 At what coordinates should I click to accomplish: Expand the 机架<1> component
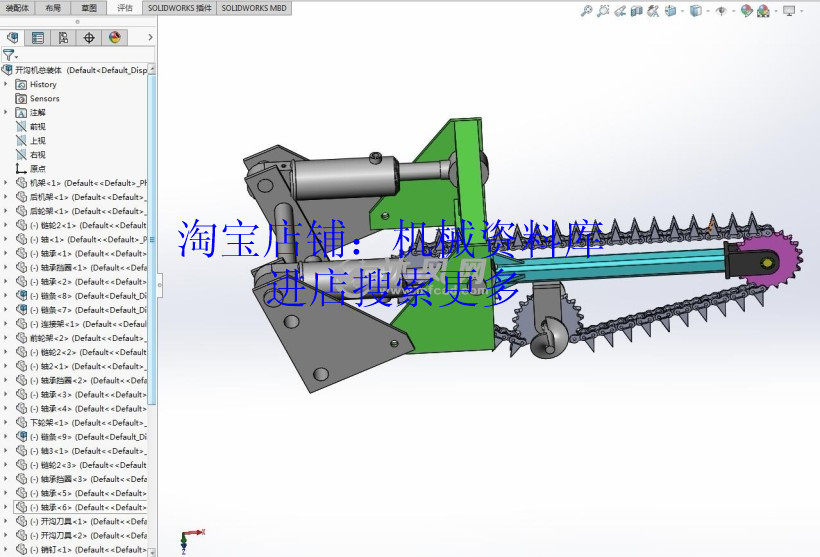6,183
